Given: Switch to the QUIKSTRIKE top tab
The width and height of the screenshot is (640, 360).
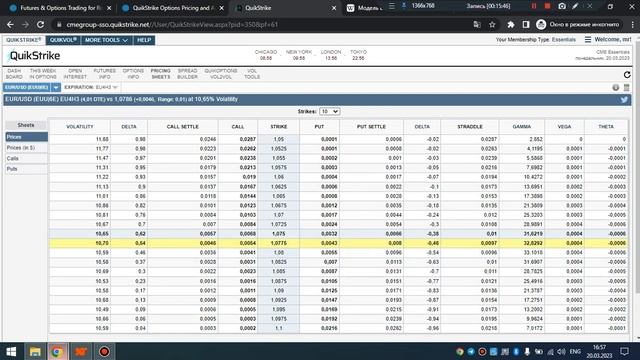Looking at the screenshot, I should [x=23, y=40].
